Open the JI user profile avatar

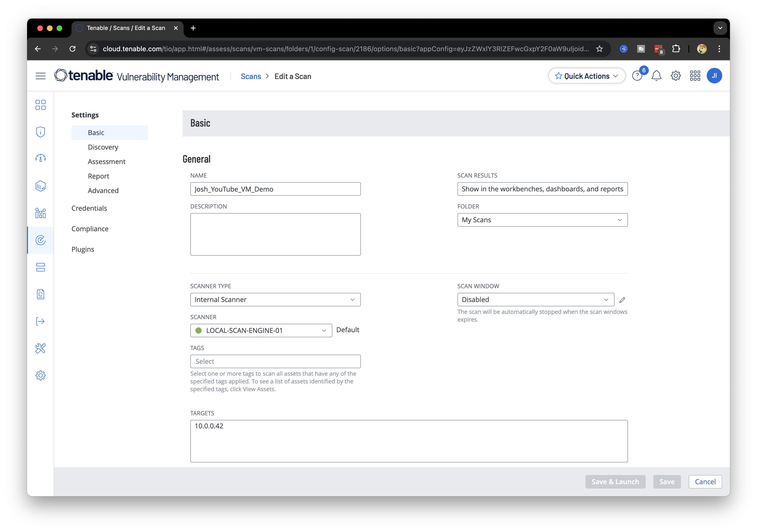pos(714,76)
